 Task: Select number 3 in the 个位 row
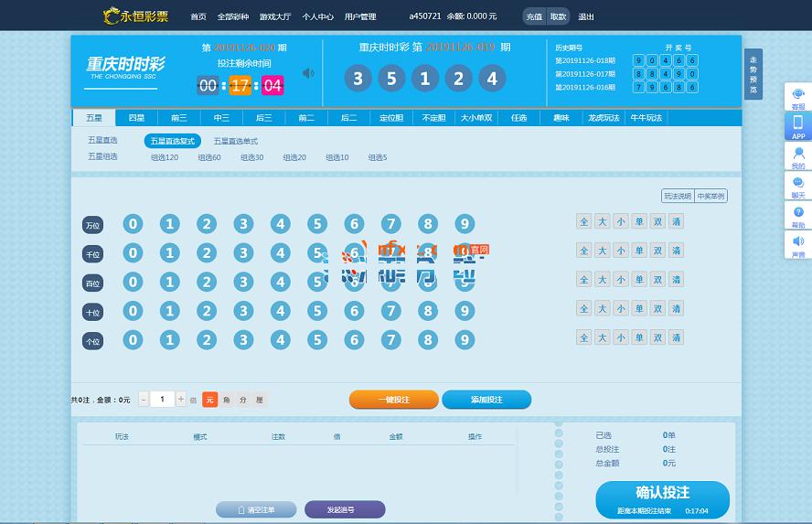pyautogui.click(x=243, y=340)
